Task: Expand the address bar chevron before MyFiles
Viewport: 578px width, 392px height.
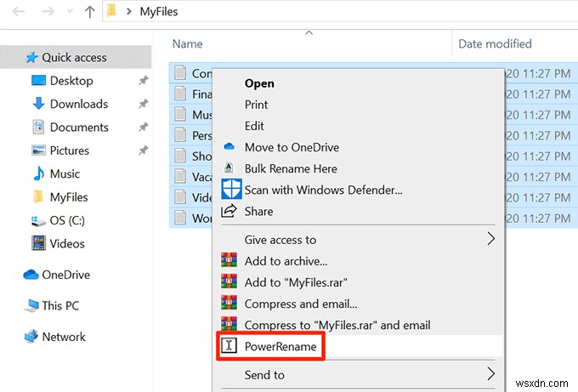Action: (x=128, y=11)
